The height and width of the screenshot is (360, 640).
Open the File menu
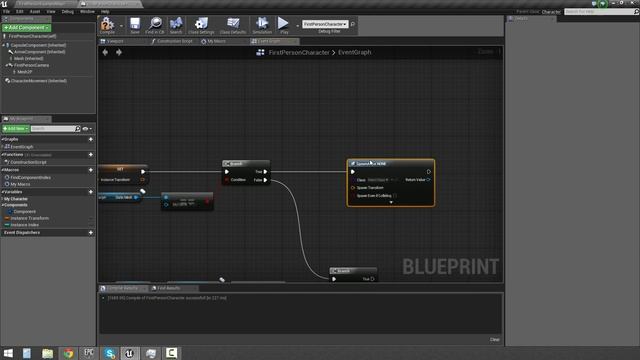coord(7,11)
